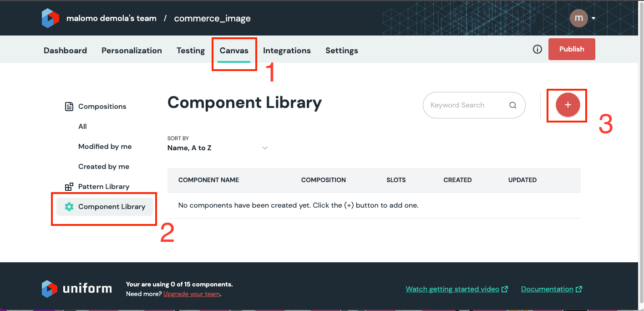The image size is (644, 311).
Task: Click external link icon after getting started video
Action: coord(505,289)
